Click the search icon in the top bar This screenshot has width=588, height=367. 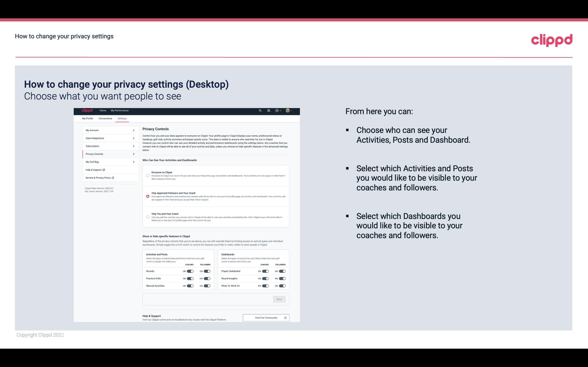[260, 110]
